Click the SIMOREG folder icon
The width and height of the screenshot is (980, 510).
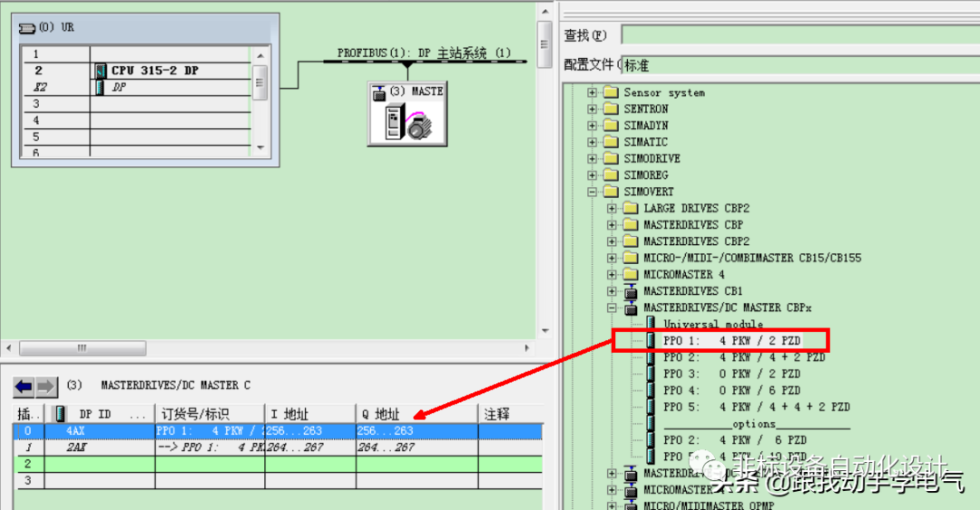pyautogui.click(x=611, y=175)
